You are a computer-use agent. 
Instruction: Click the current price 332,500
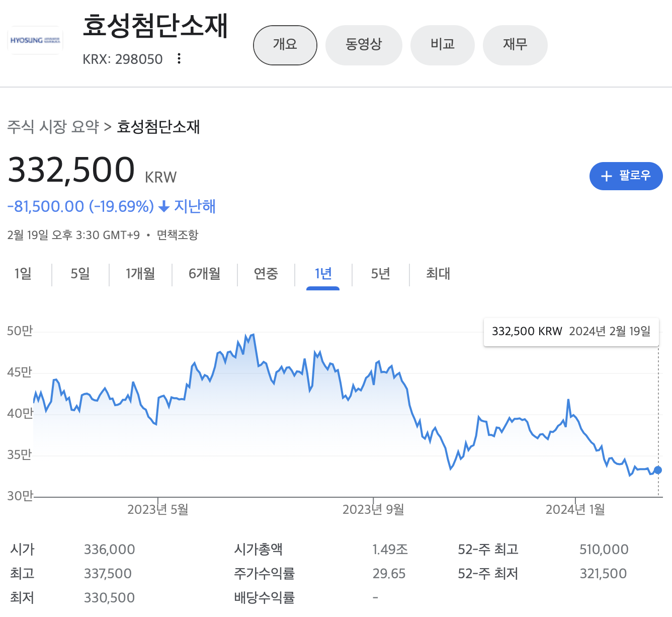(x=71, y=170)
